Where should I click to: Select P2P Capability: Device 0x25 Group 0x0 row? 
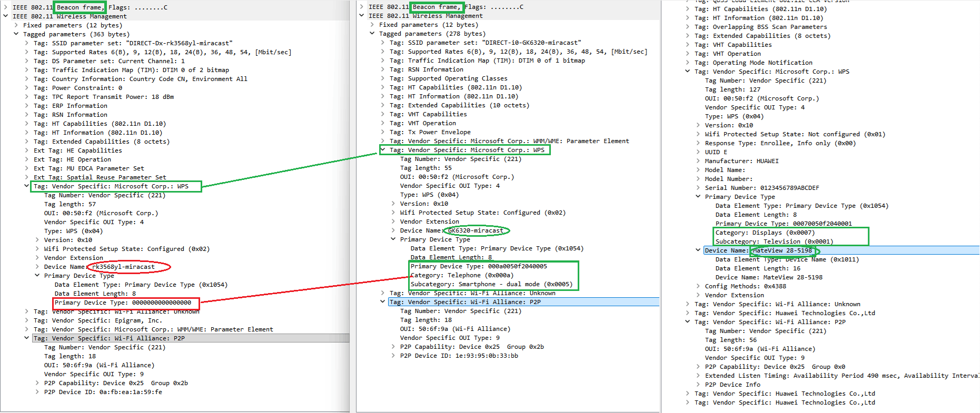click(775, 367)
